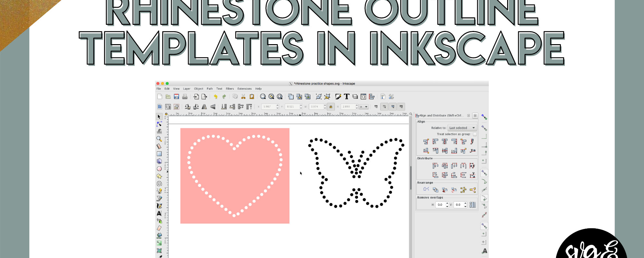
Task: Open the File menu
Action: tap(159, 89)
